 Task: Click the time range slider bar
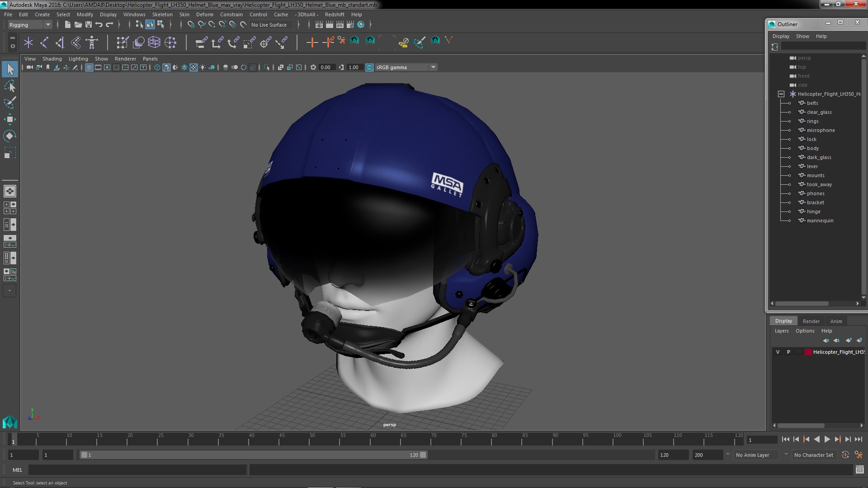point(253,455)
